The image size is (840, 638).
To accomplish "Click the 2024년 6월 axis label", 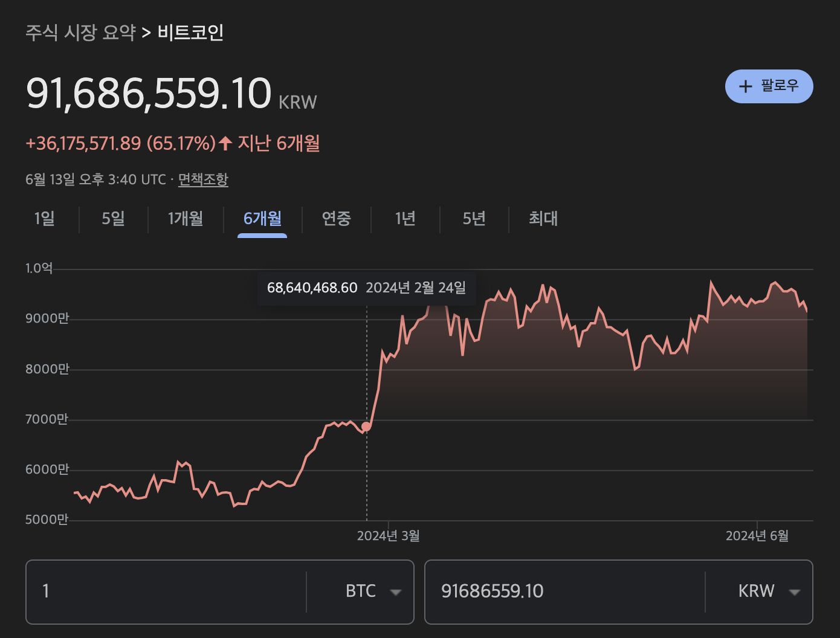I will coord(757,536).
